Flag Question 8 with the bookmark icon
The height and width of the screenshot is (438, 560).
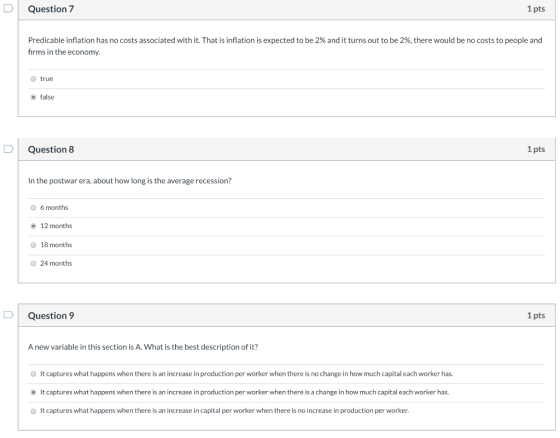coord(8,149)
